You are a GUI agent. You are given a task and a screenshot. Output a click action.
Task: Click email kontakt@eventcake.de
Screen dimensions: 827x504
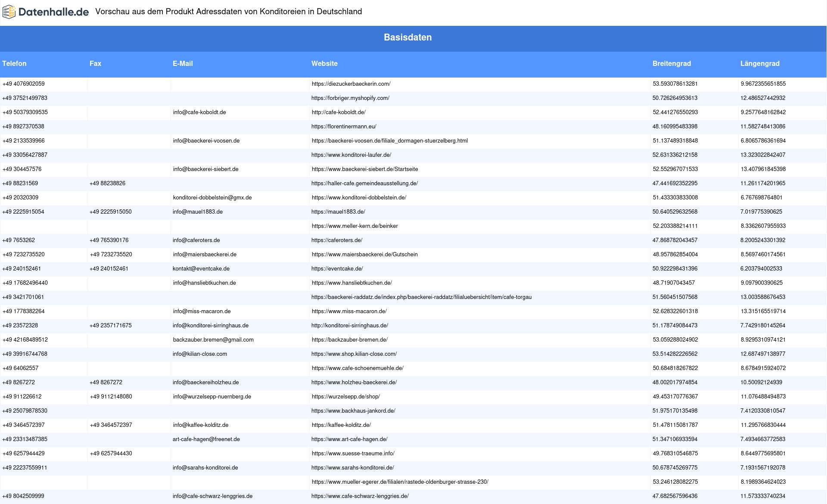(201, 269)
